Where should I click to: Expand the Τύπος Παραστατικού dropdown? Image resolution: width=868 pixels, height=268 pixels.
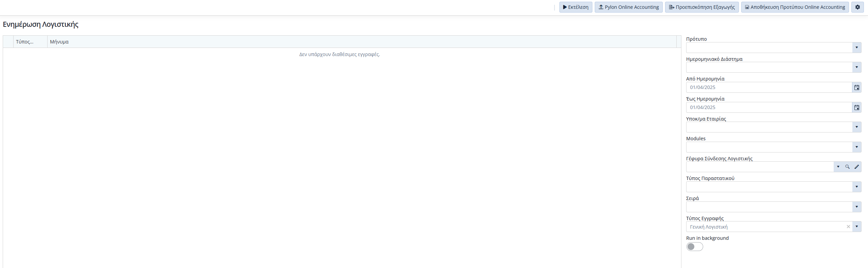tap(856, 187)
